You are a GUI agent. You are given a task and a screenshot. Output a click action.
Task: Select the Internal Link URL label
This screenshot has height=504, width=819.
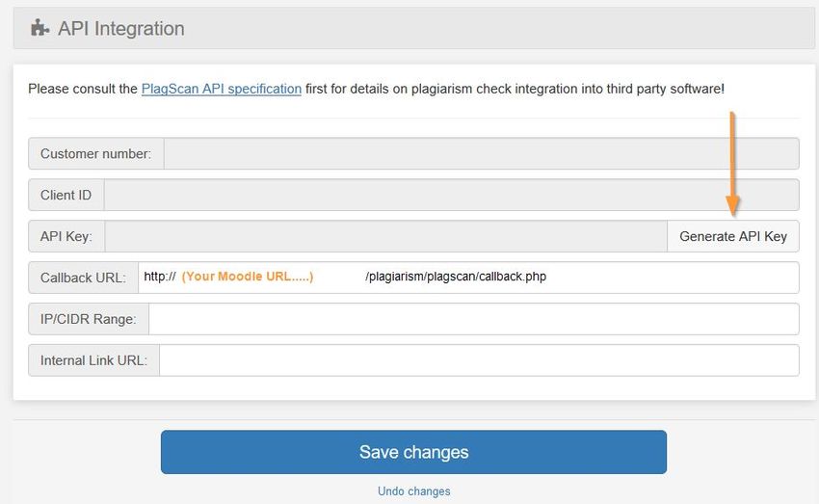point(93,359)
